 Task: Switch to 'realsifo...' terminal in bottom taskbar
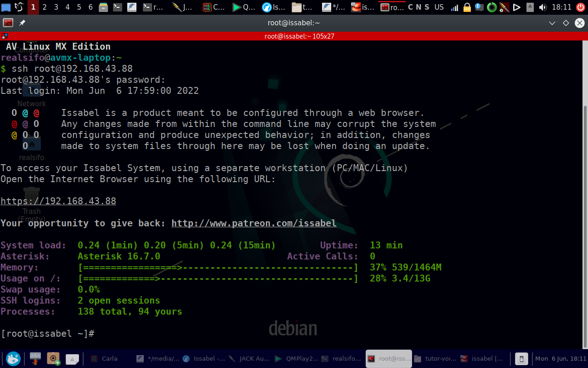342,358
